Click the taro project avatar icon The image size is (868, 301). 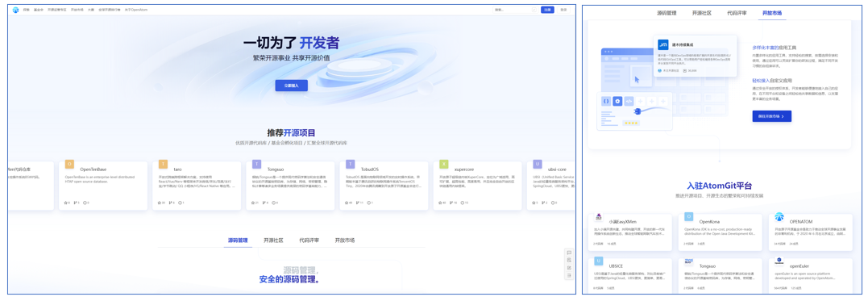click(x=163, y=165)
